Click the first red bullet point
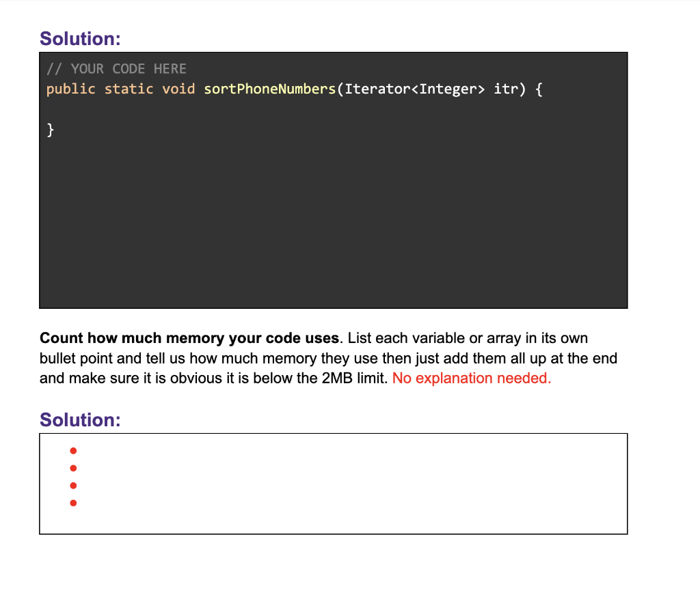Image resolution: width=700 pixels, height=593 pixels. pos(73,450)
